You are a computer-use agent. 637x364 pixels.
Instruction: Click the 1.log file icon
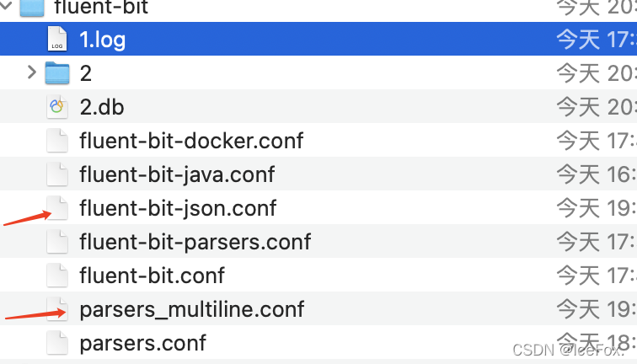click(x=56, y=40)
